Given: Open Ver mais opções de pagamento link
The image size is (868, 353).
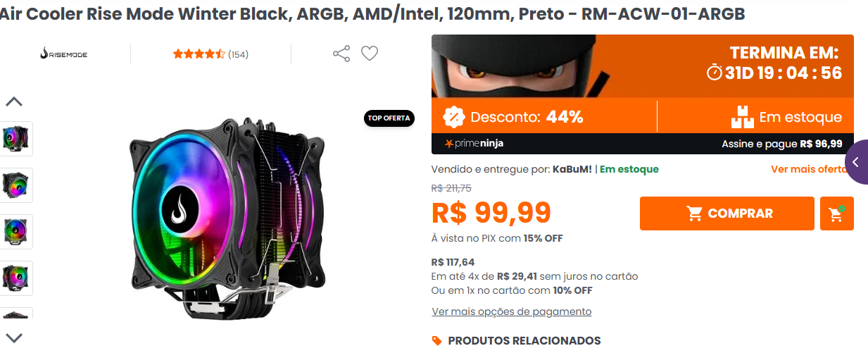Looking at the screenshot, I should pos(512,311).
